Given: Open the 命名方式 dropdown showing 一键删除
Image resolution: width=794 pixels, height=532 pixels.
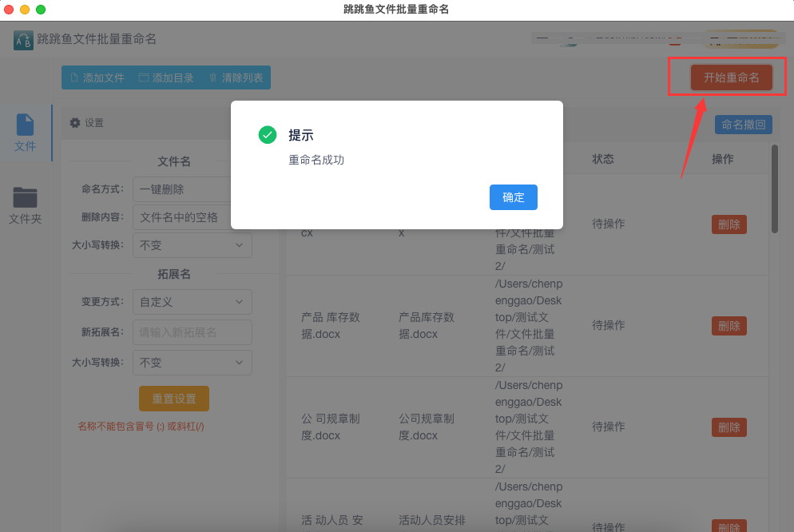Looking at the screenshot, I should click(182, 189).
